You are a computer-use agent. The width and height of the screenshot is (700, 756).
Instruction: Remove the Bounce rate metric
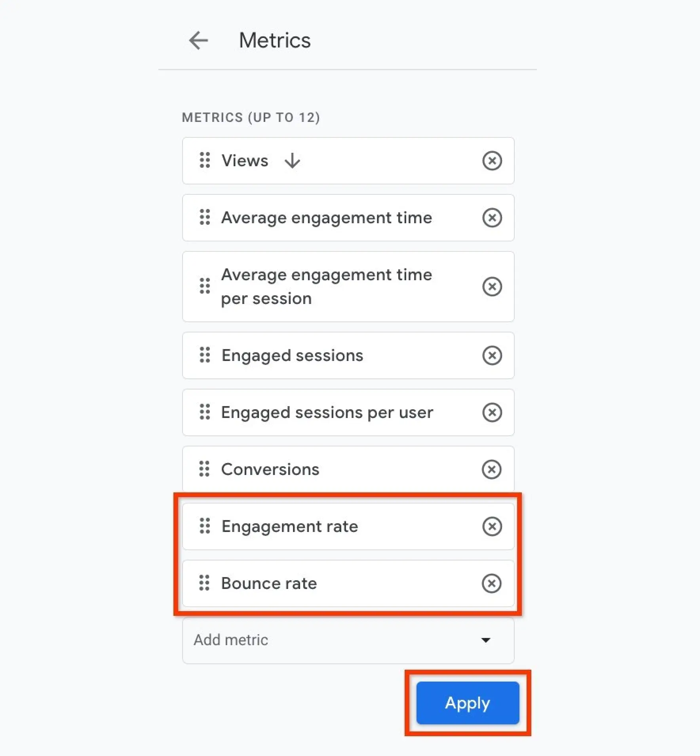pyautogui.click(x=492, y=583)
